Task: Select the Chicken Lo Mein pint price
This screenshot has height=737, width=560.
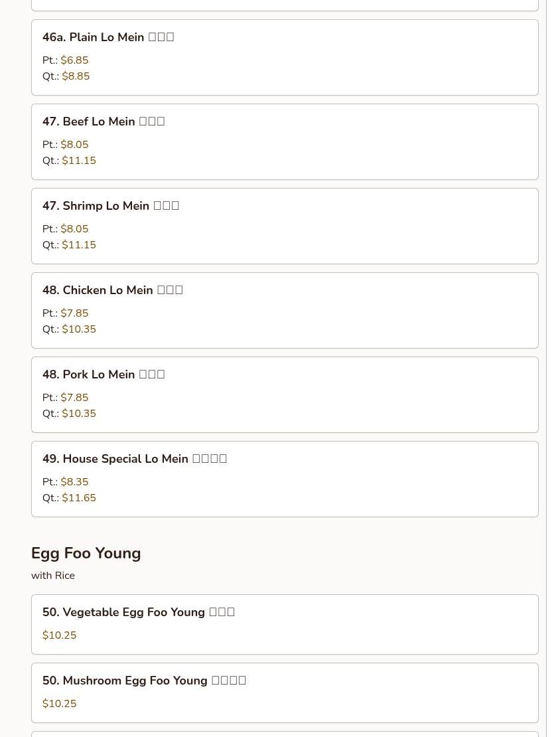Action: click(x=74, y=313)
